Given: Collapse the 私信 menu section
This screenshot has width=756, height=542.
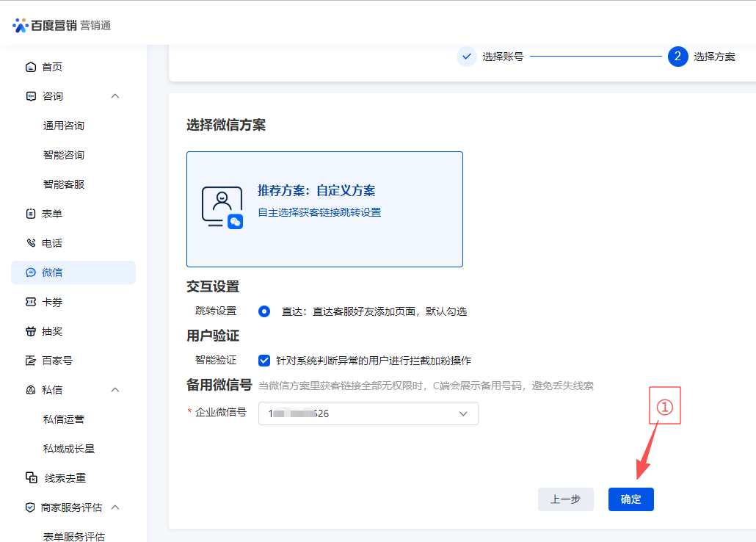Looking at the screenshot, I should (x=115, y=390).
